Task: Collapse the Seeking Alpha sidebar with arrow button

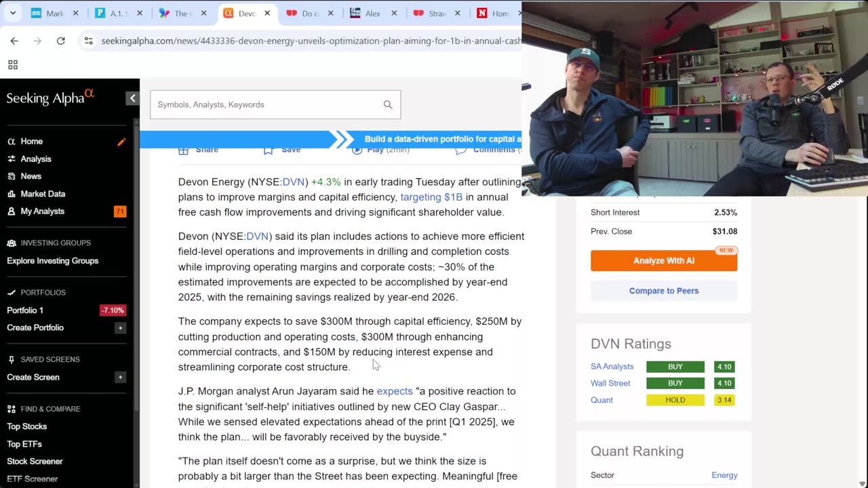Action: click(133, 98)
